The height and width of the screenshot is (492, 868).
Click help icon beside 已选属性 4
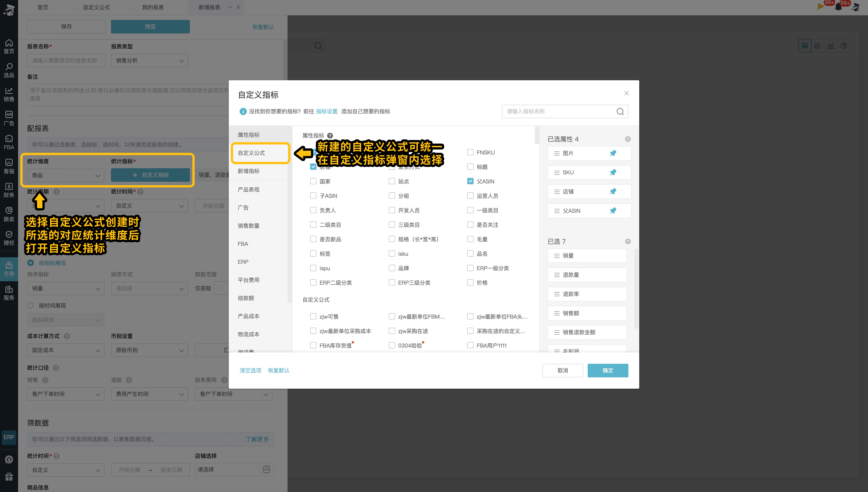click(627, 139)
